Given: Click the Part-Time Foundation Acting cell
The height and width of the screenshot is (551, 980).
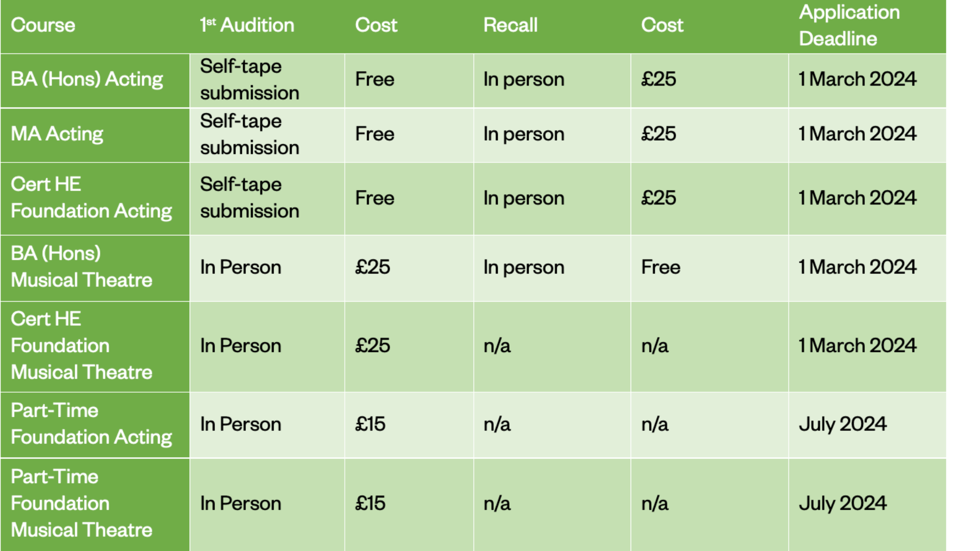Looking at the screenshot, I should pyautogui.click(x=91, y=424).
